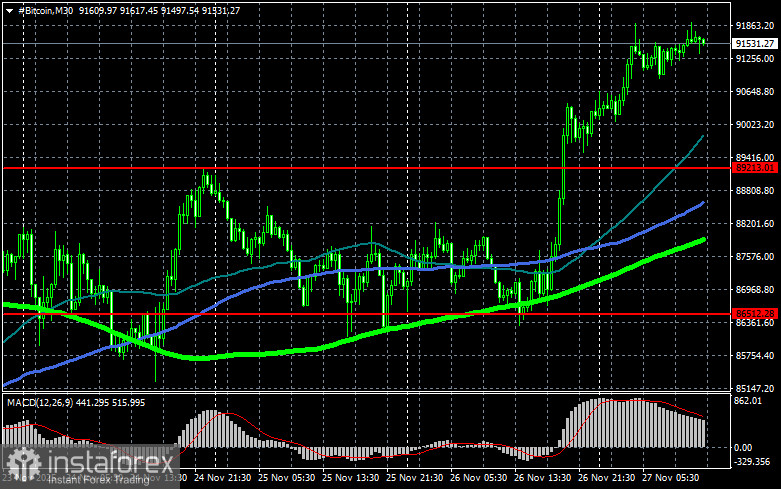The width and height of the screenshot is (781, 489).
Task: Click the time label 26 Nov 21:30
Action: [x=606, y=478]
